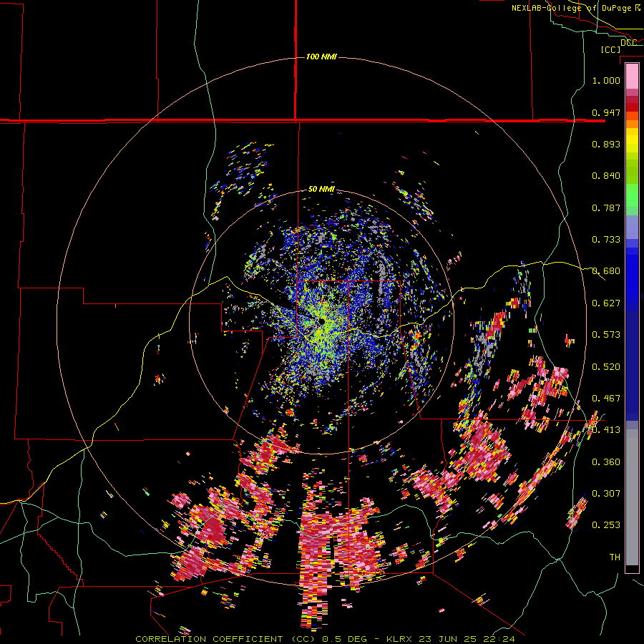The width and height of the screenshot is (644, 644).
Task: Click the 100 NMI range ring label
Action: coord(321,57)
